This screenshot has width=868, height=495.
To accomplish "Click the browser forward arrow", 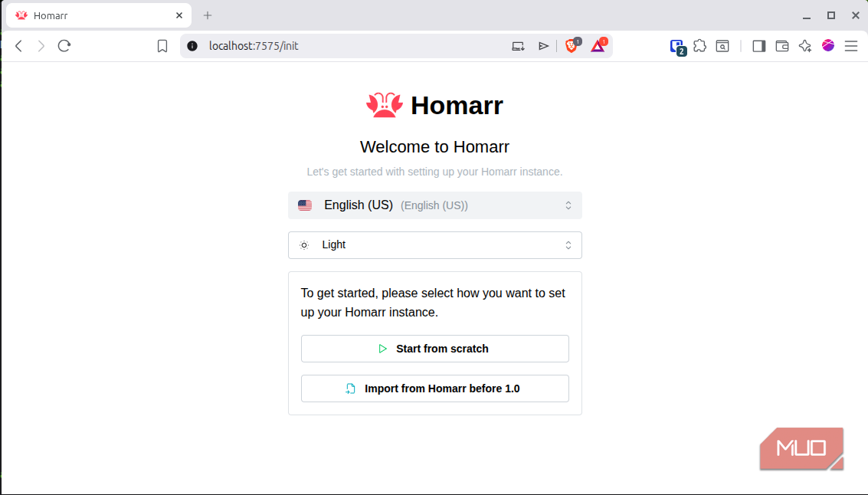I will coord(41,46).
